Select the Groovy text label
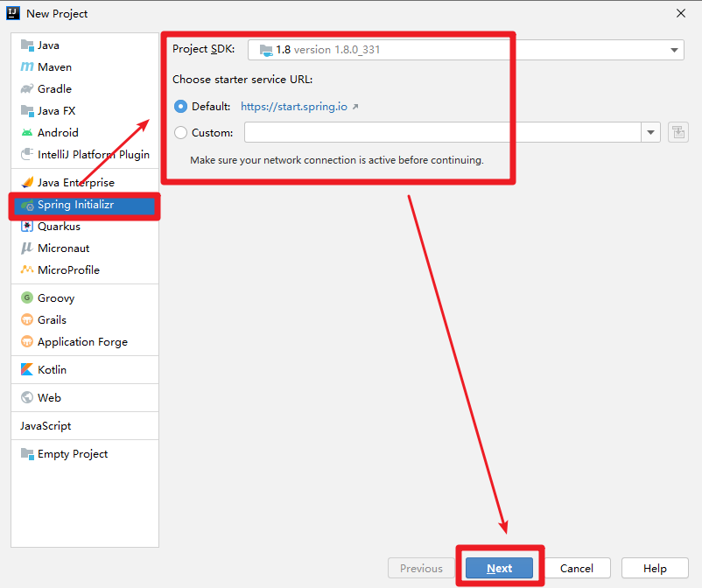Viewport: 702px width, 588px height. coord(56,298)
